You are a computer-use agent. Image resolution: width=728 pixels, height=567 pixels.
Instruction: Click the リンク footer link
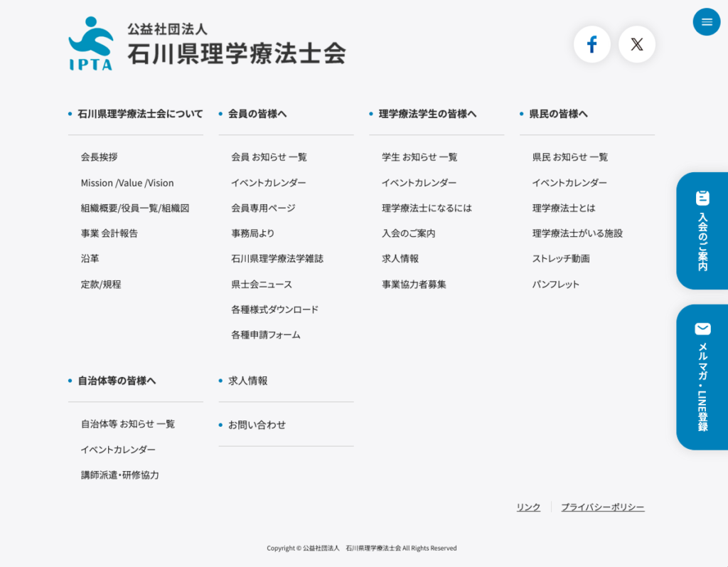coord(528,507)
